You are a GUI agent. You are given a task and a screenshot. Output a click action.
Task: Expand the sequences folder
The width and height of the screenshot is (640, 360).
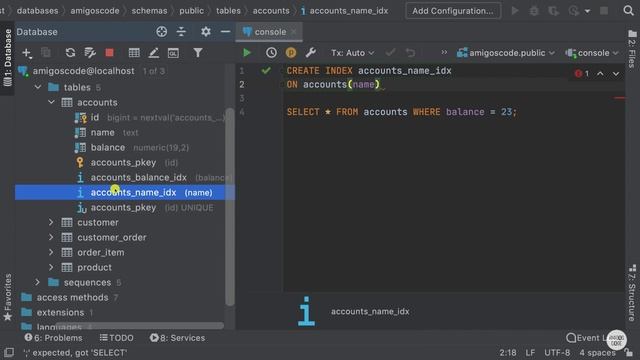[x=38, y=282]
